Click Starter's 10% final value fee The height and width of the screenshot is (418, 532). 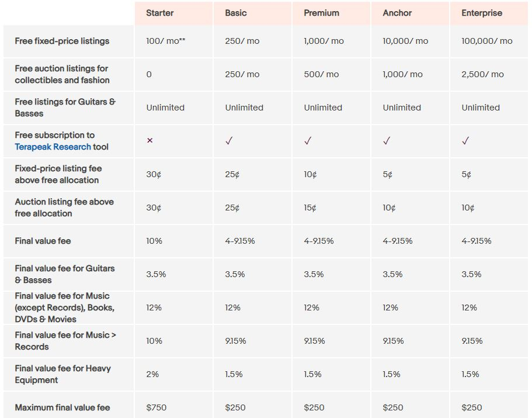tap(154, 241)
